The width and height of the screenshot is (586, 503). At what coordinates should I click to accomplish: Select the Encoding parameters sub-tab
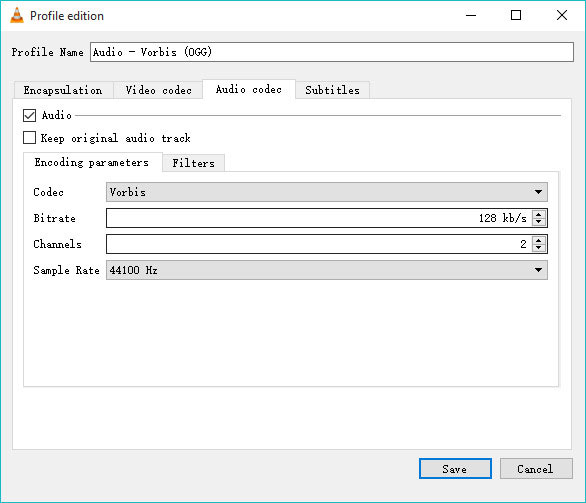(x=92, y=162)
